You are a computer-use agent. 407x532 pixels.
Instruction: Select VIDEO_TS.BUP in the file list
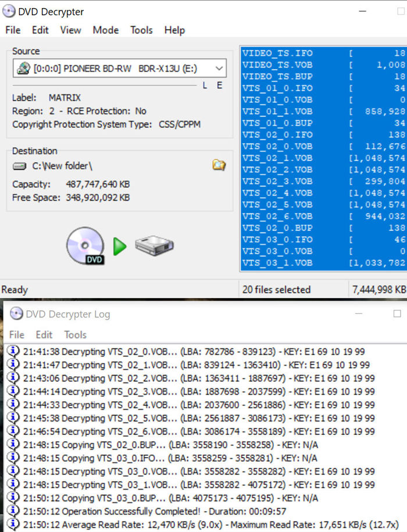324,76
